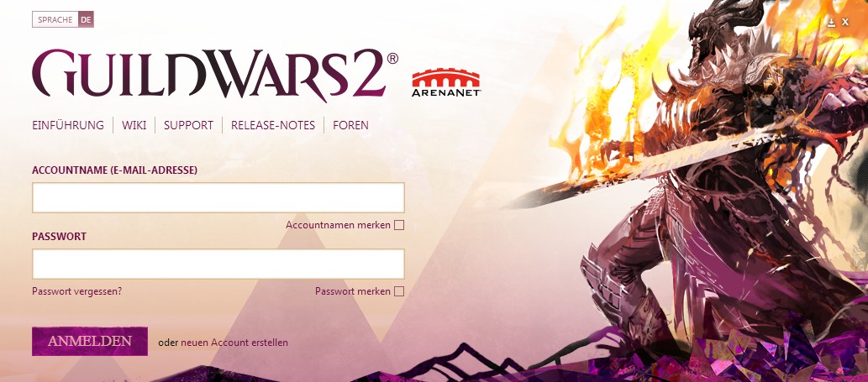Click the Accountnamen merken text label
The image size is (868, 382).
click(338, 225)
